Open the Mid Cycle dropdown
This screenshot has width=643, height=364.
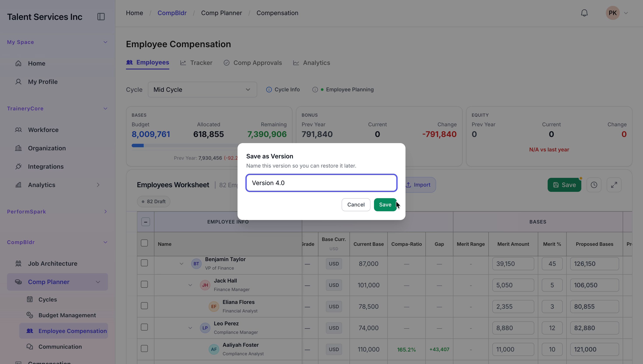(x=202, y=90)
